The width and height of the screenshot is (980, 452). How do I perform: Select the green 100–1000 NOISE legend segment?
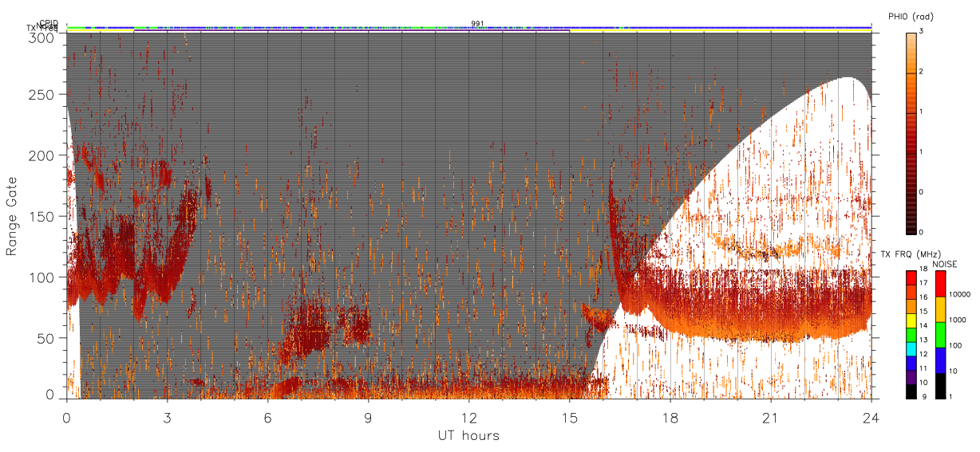tap(941, 334)
